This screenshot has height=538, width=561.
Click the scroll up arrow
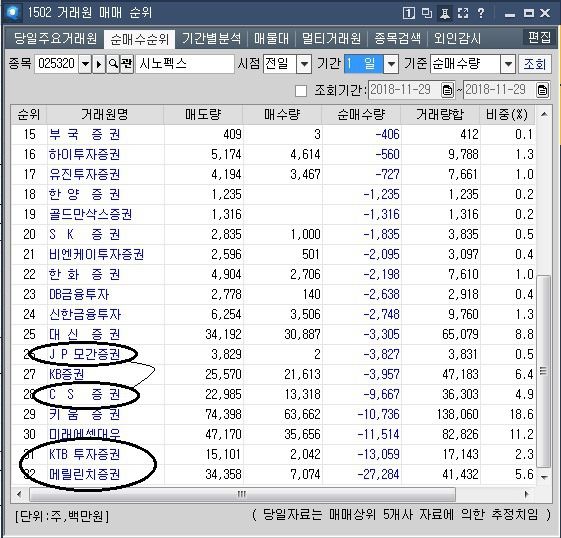[544, 115]
